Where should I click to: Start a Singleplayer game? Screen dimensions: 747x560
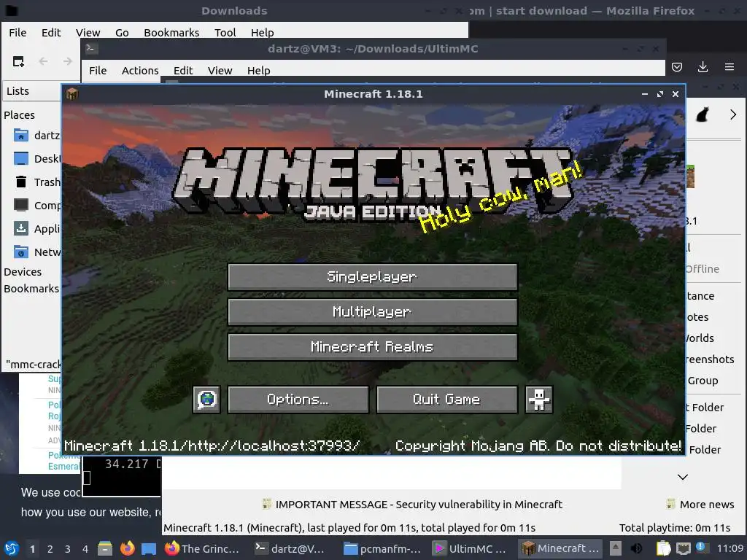[x=373, y=276]
